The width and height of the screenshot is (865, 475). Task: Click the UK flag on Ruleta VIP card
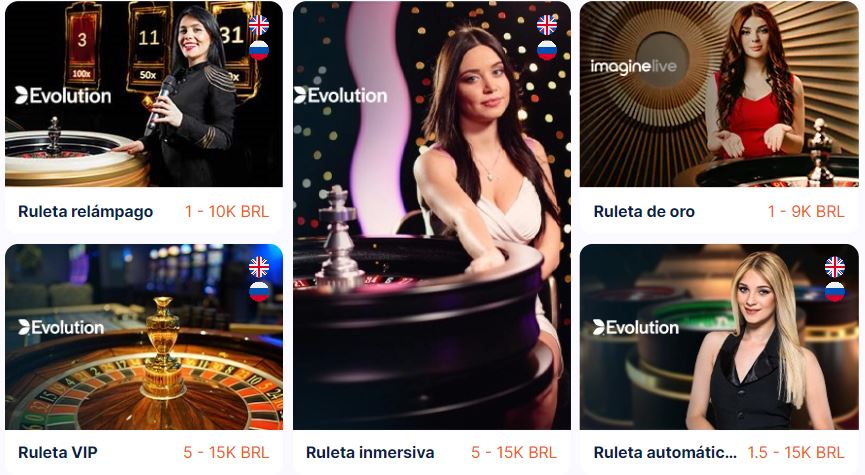[x=259, y=267]
